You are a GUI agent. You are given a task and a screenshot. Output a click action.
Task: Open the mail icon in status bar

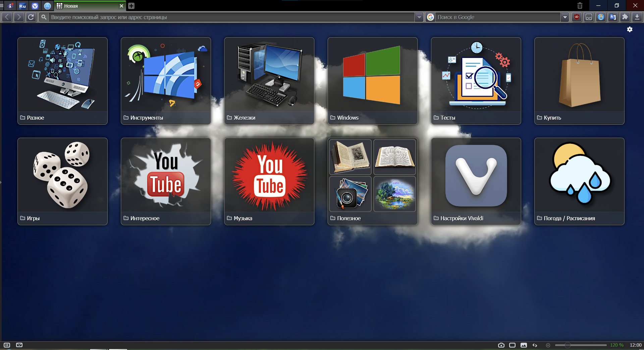pyautogui.click(x=19, y=345)
